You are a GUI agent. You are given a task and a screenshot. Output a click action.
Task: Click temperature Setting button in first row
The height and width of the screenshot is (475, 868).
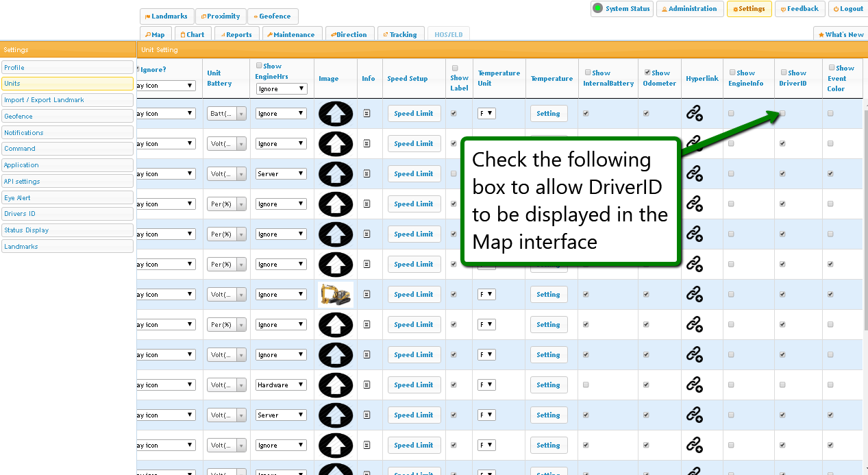(548, 114)
